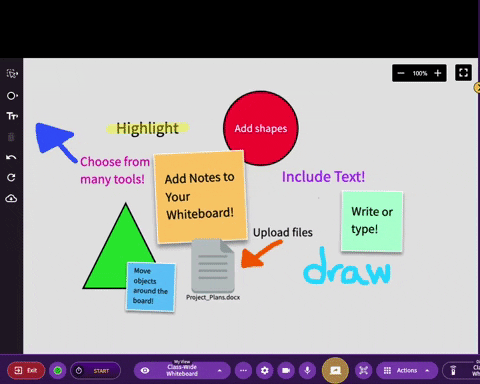The image size is (480, 384).
Task: Select the Project_Plans.docx file on the board
Action: [213, 270]
